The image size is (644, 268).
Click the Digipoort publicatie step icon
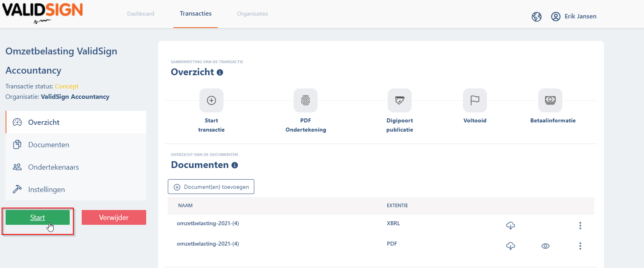(x=400, y=100)
